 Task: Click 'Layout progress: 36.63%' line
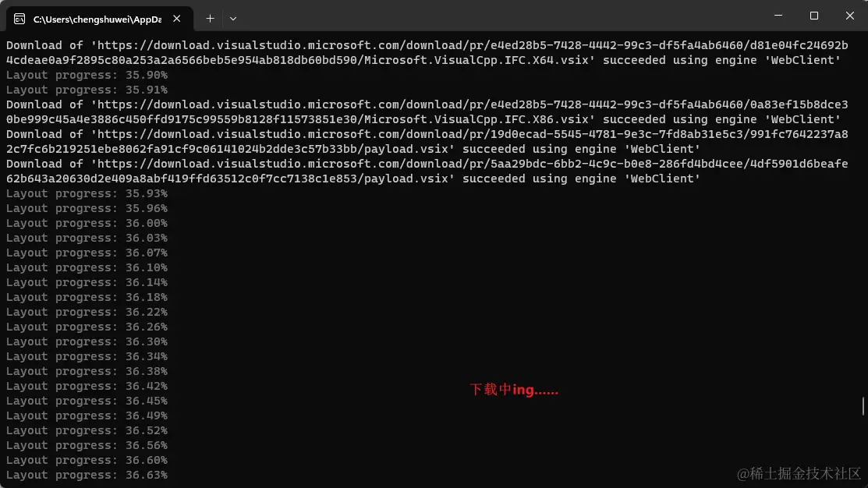(x=87, y=475)
